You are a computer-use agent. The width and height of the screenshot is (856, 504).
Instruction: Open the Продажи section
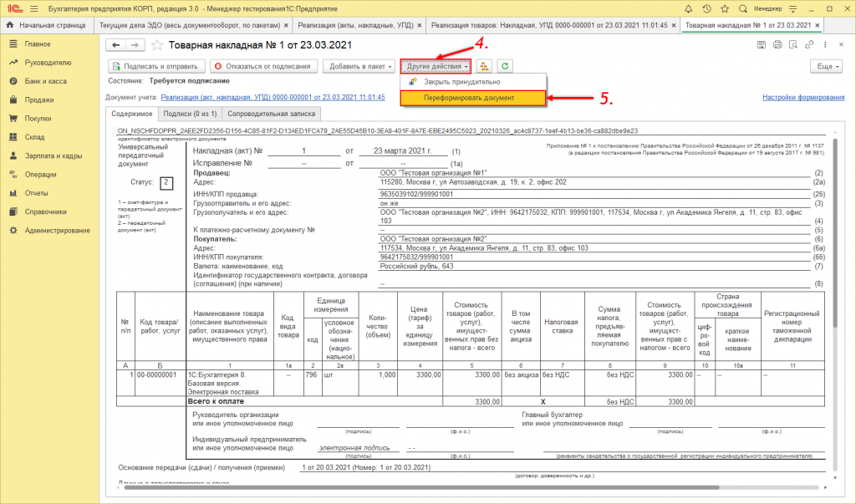(x=39, y=100)
